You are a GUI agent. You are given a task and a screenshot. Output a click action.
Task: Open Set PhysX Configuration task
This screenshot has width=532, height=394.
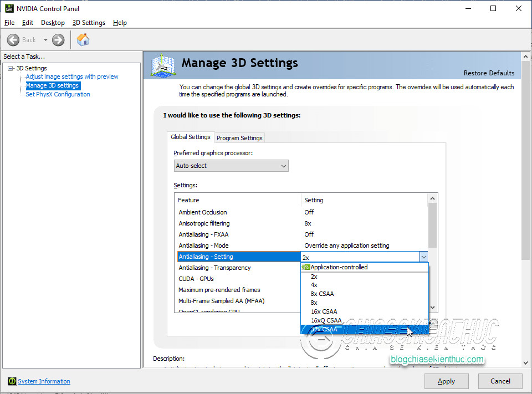(58, 94)
